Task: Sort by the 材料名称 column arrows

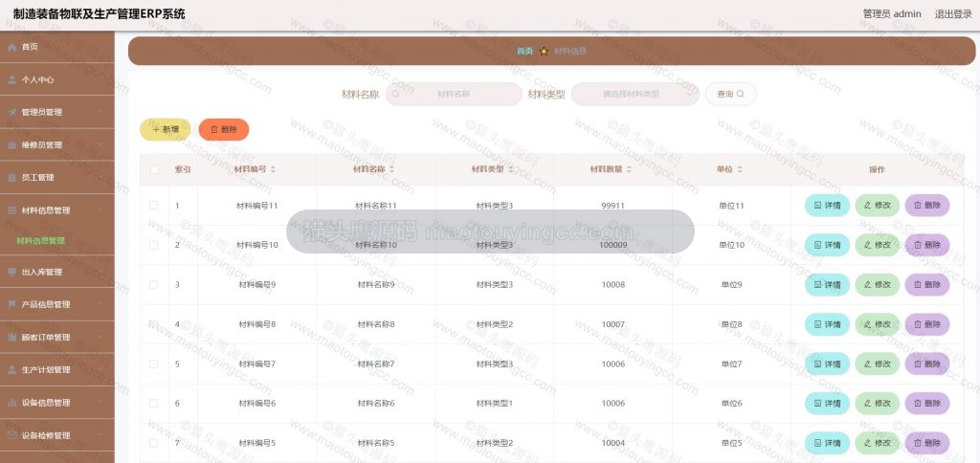Action: (x=391, y=169)
